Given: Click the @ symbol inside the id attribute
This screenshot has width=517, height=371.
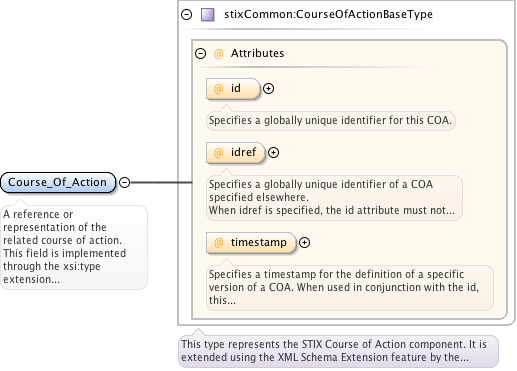Looking at the screenshot, I should 218,89.
